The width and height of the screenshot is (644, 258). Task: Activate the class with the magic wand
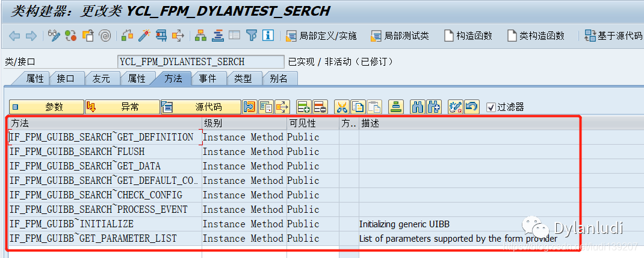click(x=144, y=36)
